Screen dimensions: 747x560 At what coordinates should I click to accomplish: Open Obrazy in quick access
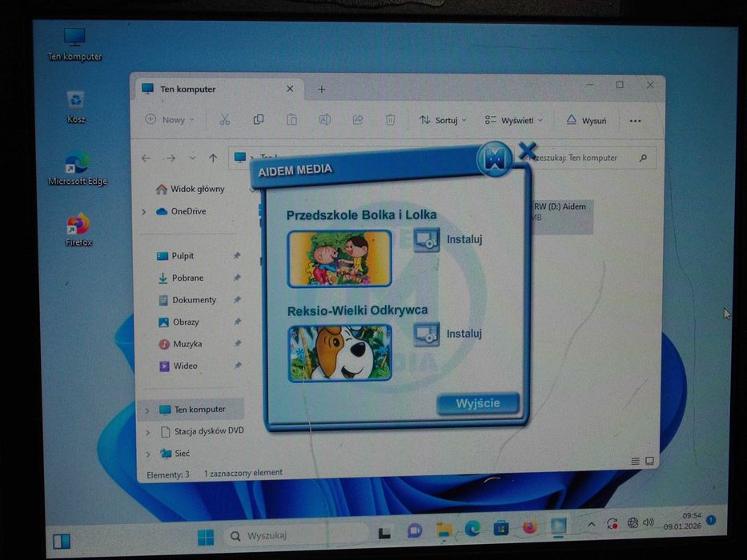[179, 322]
